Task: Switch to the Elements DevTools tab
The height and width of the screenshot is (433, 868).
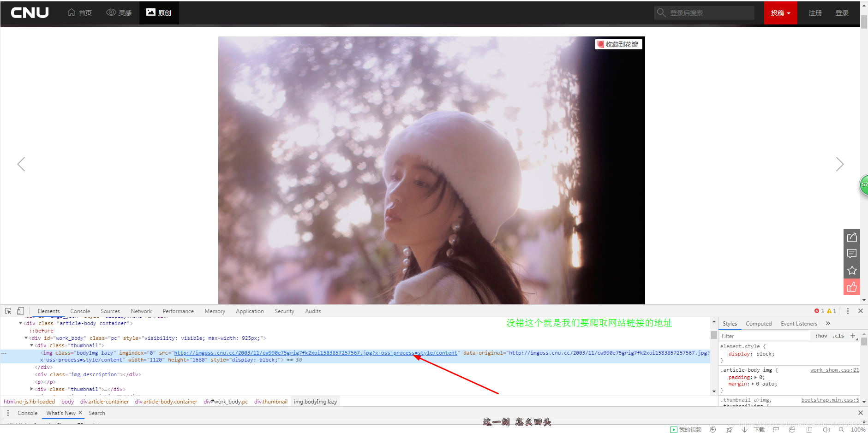Action: tap(48, 311)
